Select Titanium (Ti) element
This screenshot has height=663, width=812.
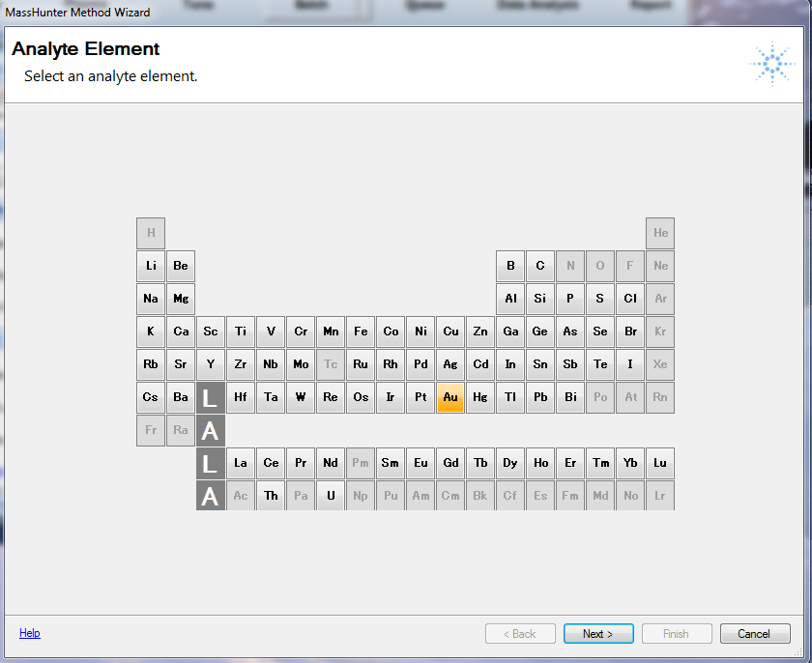pyautogui.click(x=241, y=331)
